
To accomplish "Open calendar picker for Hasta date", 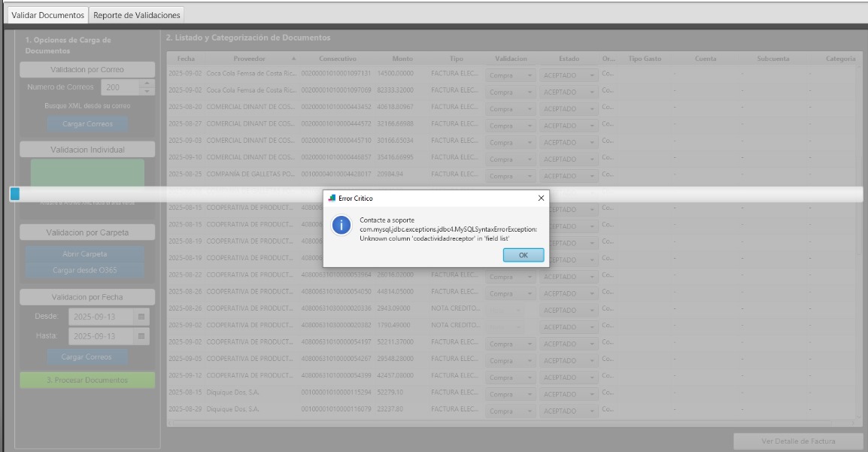I will pyautogui.click(x=141, y=336).
